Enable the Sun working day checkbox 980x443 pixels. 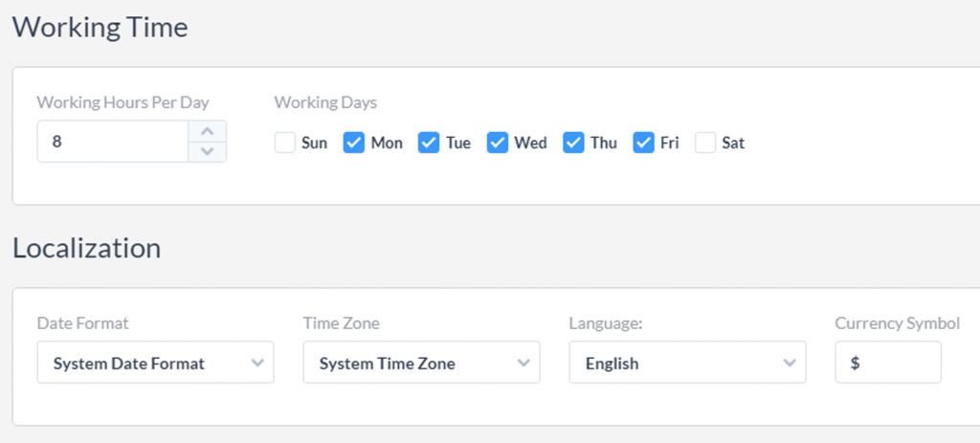[284, 143]
